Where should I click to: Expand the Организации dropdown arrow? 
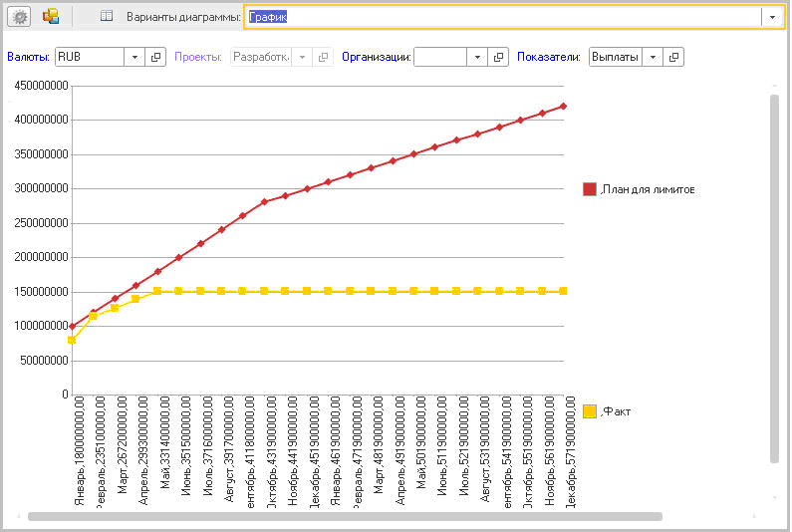pyautogui.click(x=478, y=58)
